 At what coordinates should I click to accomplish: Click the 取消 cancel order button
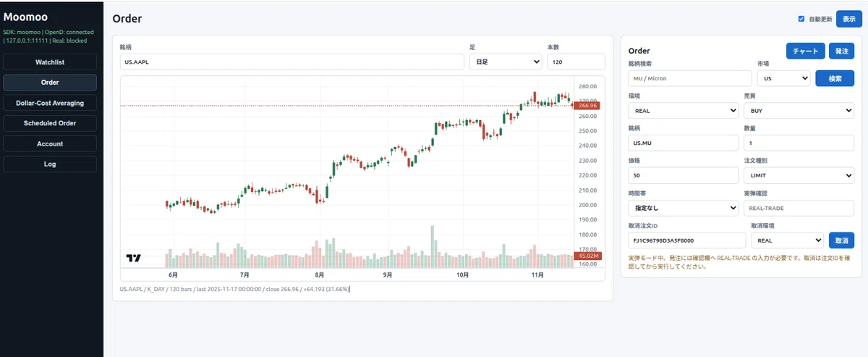[841, 240]
